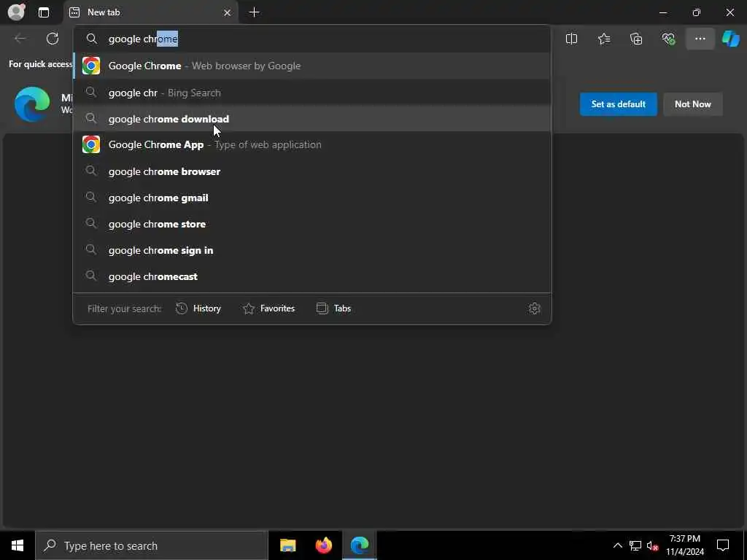Click Chrome logo beside Web browser suggestion

tap(91, 66)
